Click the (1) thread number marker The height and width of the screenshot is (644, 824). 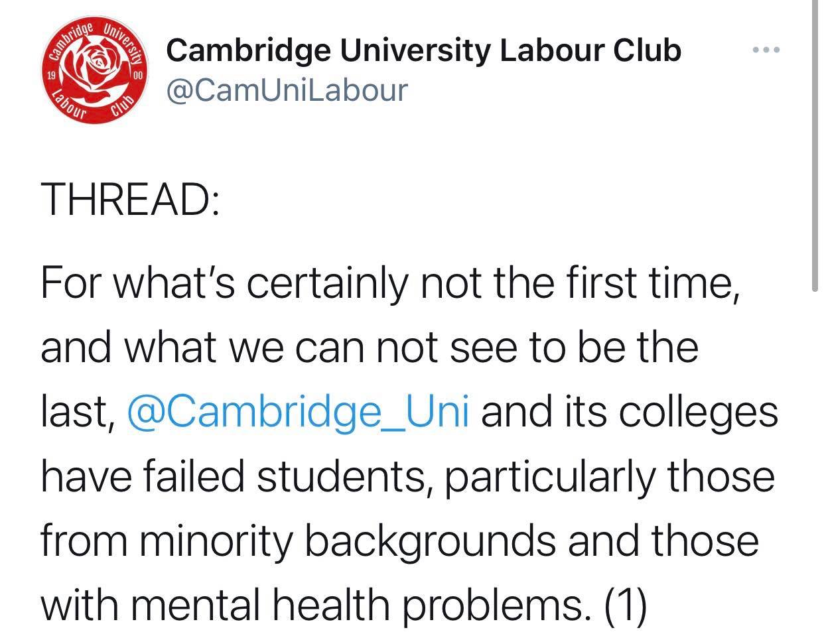(x=626, y=604)
